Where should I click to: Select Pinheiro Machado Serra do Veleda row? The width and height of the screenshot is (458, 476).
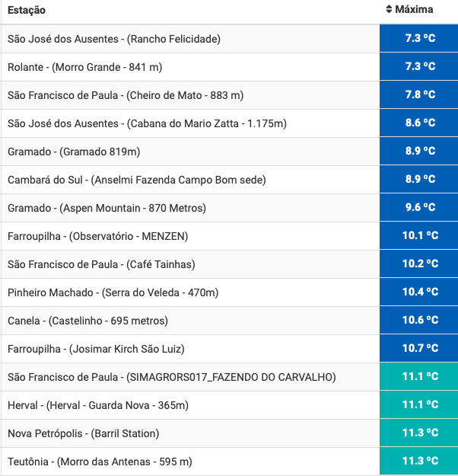click(229, 292)
